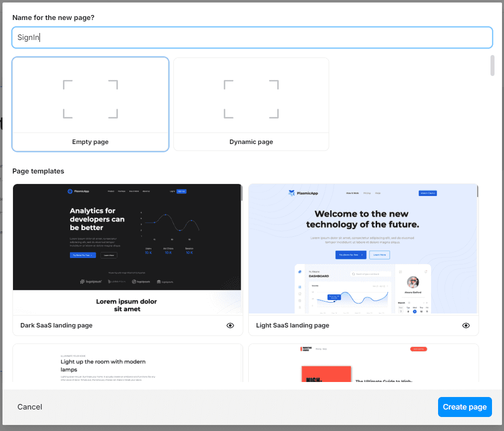Click the blue Sign Up button in dark preview

point(181,191)
